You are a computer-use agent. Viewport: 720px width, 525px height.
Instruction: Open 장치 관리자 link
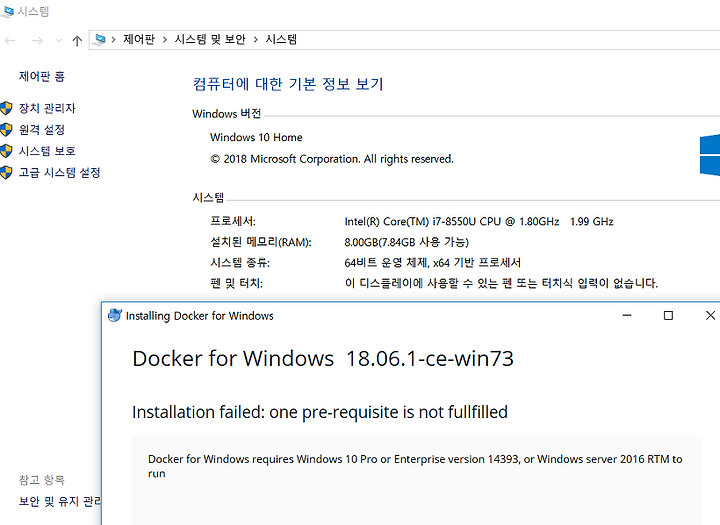(47, 108)
